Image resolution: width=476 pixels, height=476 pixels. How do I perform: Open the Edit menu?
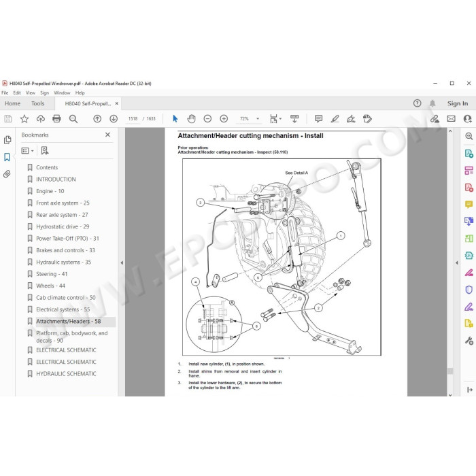click(17, 93)
